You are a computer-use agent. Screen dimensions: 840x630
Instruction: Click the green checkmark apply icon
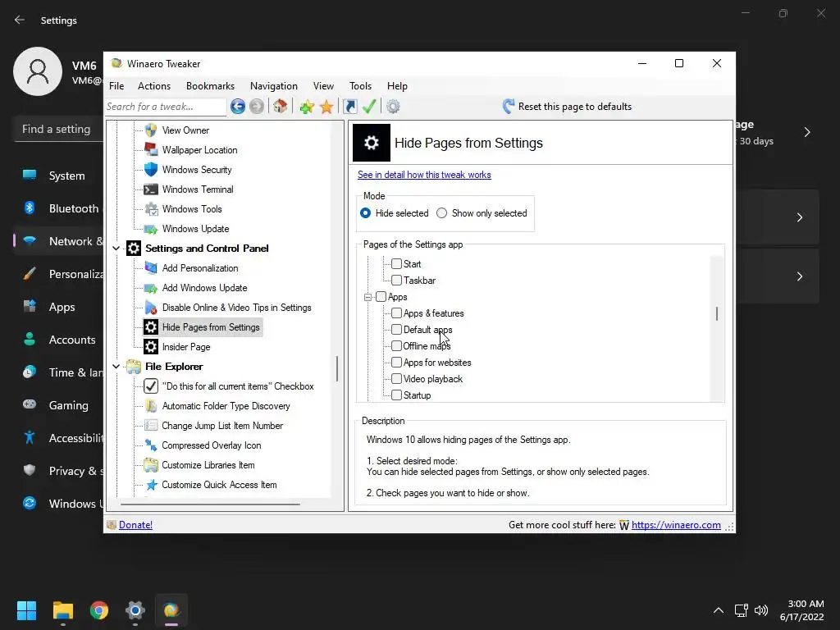point(369,106)
